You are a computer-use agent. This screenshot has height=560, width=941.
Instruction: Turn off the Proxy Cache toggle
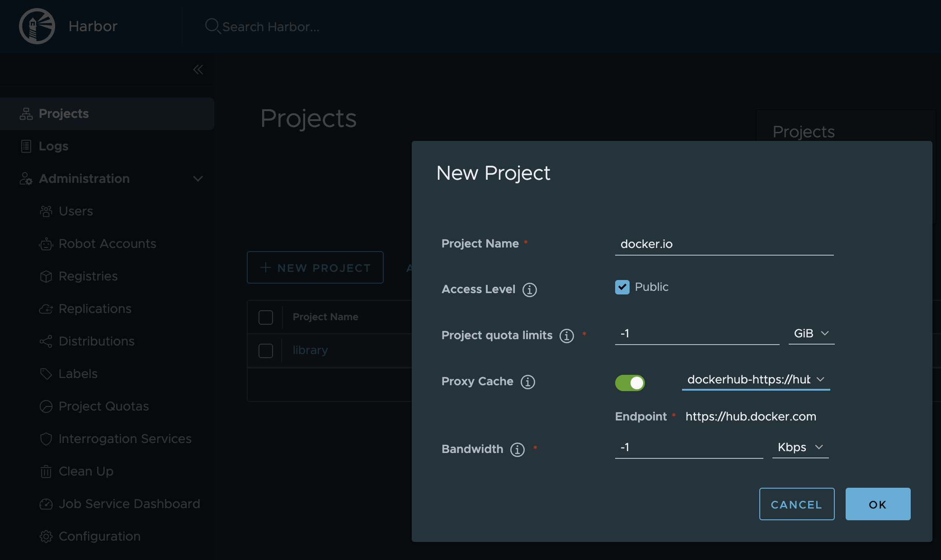(x=630, y=383)
